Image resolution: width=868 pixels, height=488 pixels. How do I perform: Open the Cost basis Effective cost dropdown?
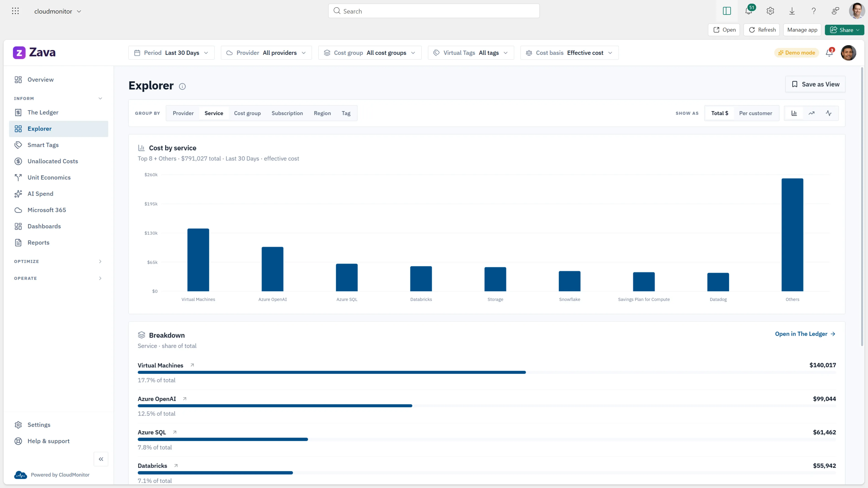[569, 53]
